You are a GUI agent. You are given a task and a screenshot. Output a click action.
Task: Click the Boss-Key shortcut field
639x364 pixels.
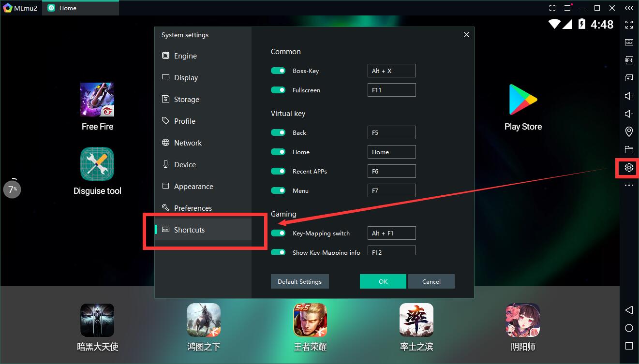click(x=391, y=71)
